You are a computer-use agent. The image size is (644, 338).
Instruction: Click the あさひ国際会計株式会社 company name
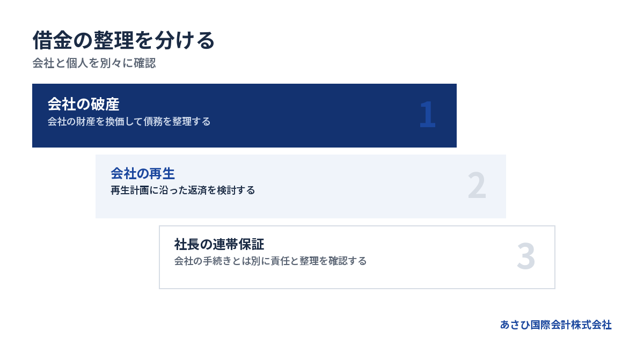click(x=556, y=325)
